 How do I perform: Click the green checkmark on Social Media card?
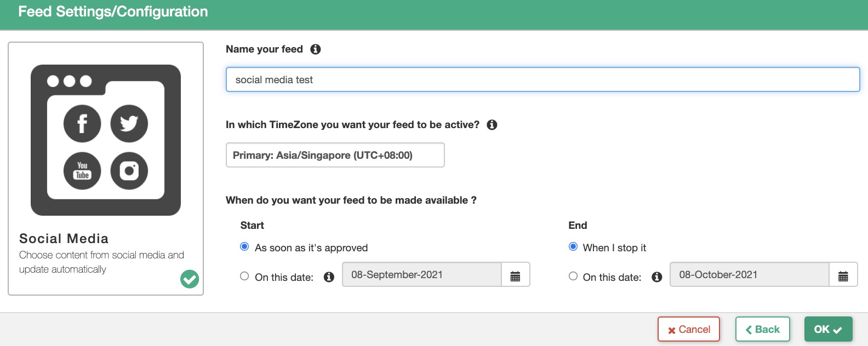(x=190, y=279)
